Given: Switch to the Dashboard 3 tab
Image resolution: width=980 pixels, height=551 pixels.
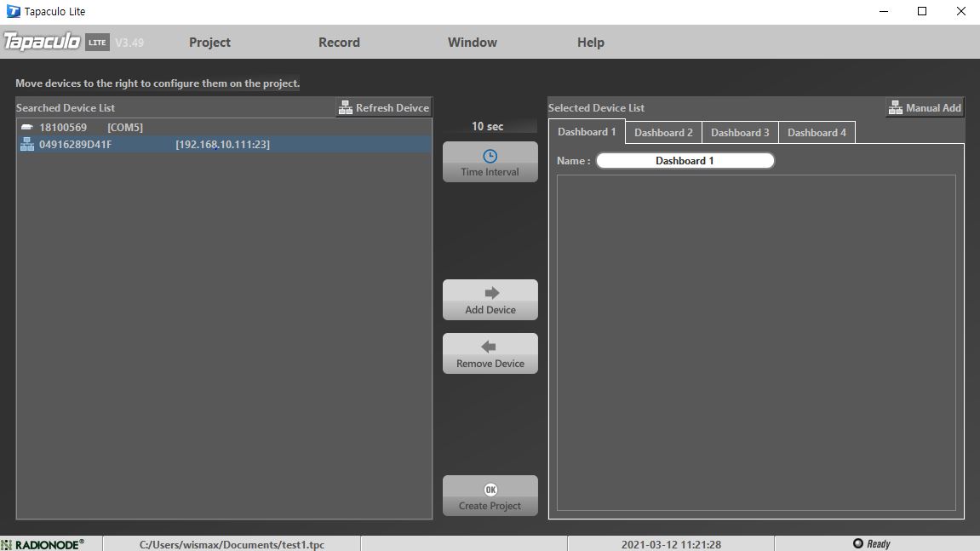Looking at the screenshot, I should 740,133.
